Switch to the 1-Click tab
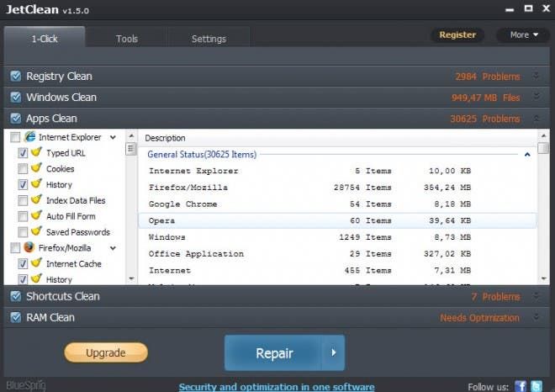The image size is (555, 392). [x=45, y=38]
